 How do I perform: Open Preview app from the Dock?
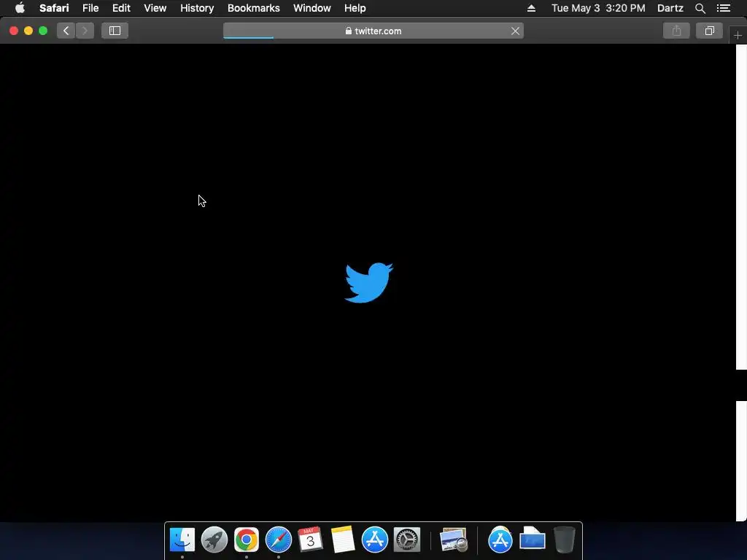[453, 540]
